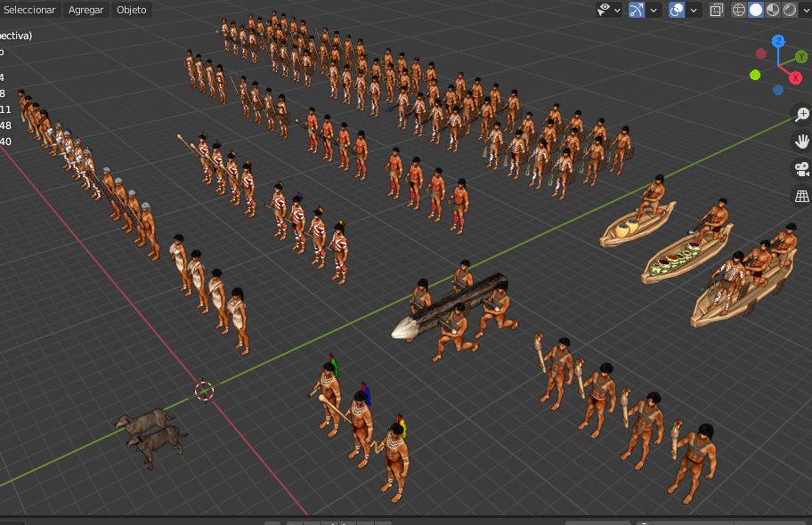Select the canoe carrying two round pots
Image resolution: width=812 pixels, height=525 pixels.
[x=637, y=225]
